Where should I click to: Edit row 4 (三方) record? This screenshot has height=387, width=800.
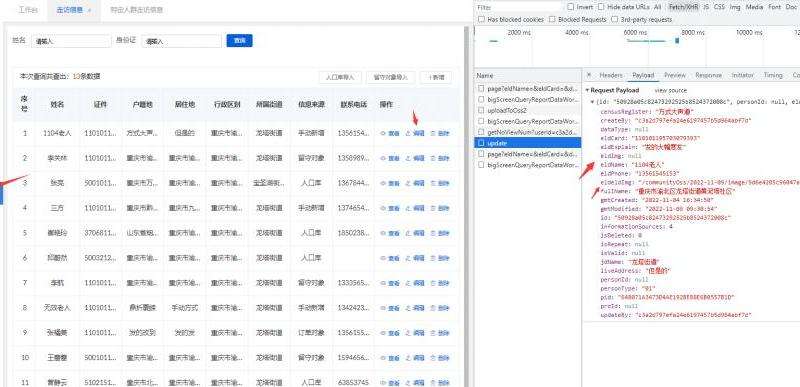click(x=415, y=208)
